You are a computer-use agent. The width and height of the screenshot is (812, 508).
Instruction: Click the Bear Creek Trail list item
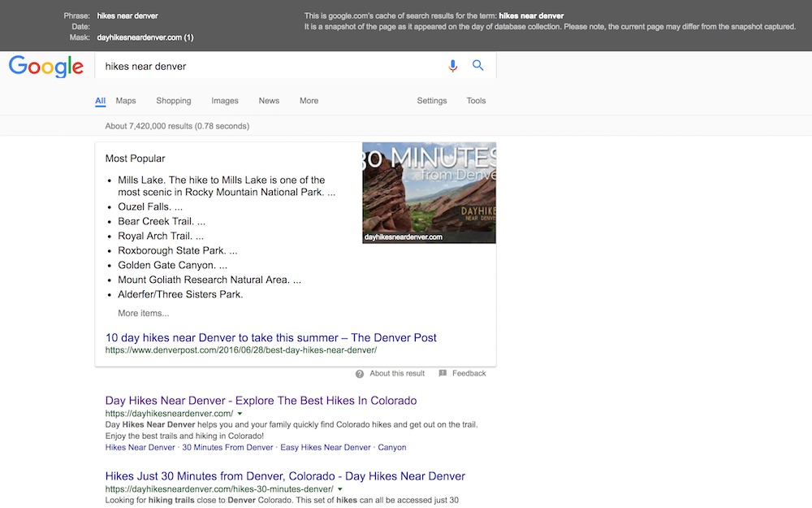pos(162,221)
